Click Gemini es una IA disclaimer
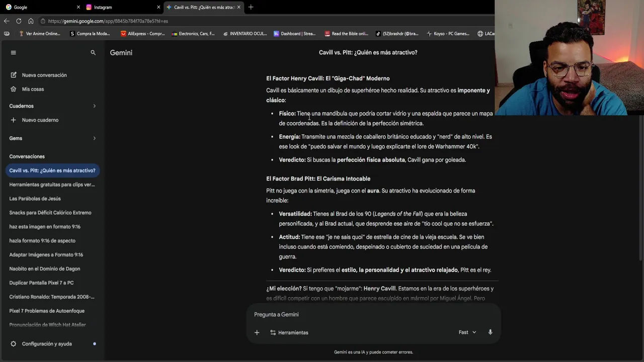 [x=373, y=352]
